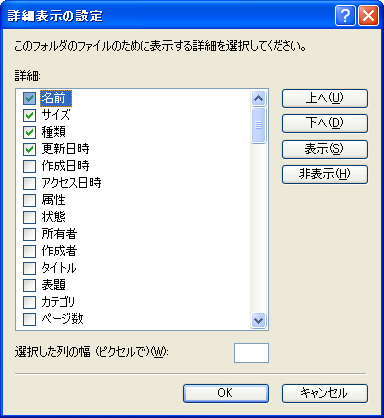Select the ページ数 list item

tap(62, 319)
